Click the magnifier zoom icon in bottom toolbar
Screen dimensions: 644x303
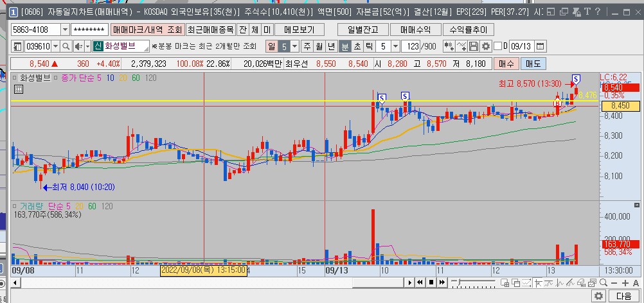click(604, 282)
